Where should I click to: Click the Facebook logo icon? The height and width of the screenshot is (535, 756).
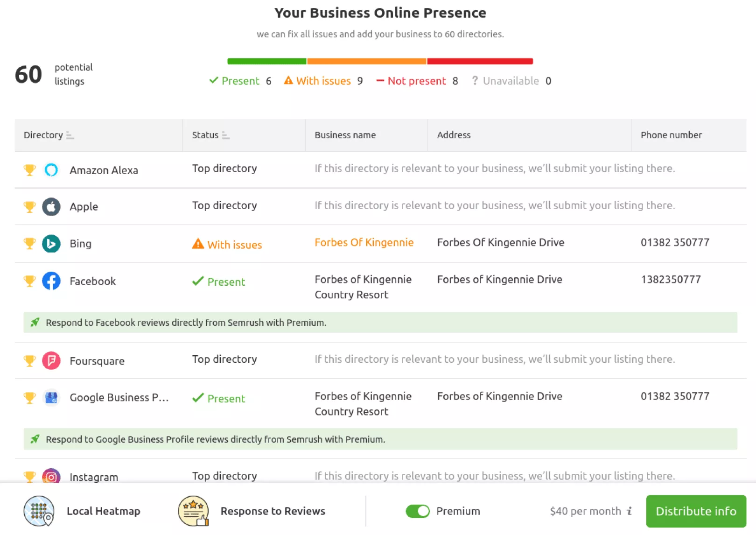[x=51, y=281]
